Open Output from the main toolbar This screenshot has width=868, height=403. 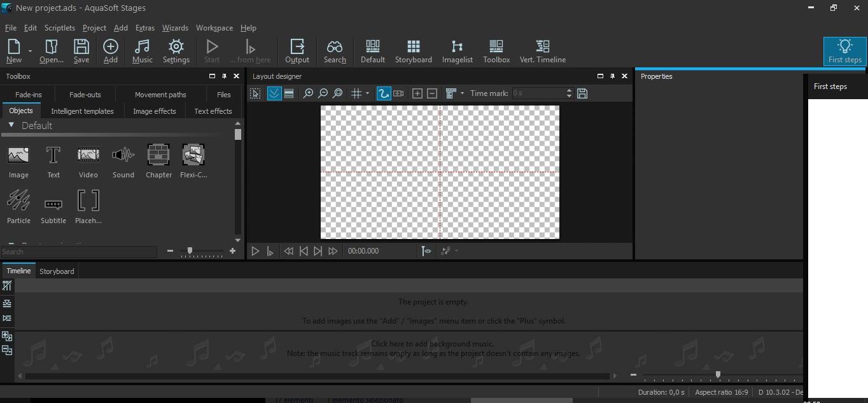[x=297, y=51]
